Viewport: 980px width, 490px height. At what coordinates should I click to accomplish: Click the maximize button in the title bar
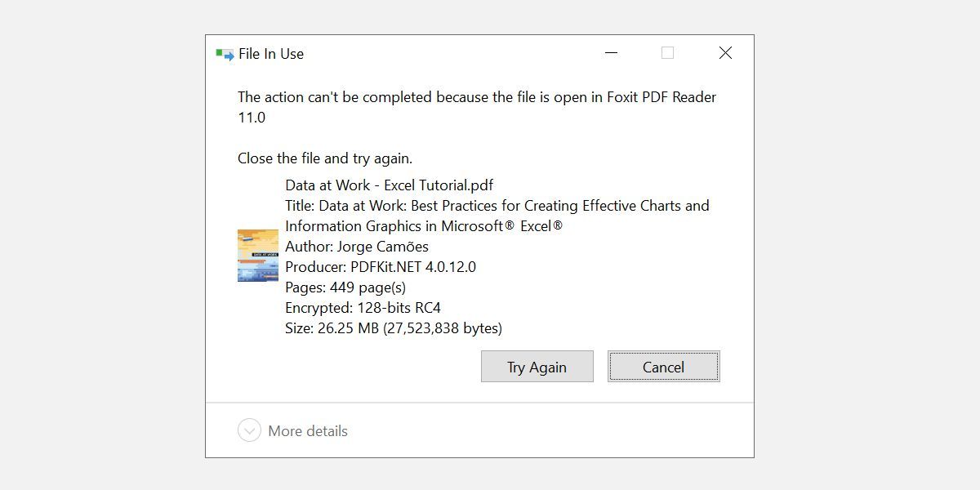(x=668, y=52)
